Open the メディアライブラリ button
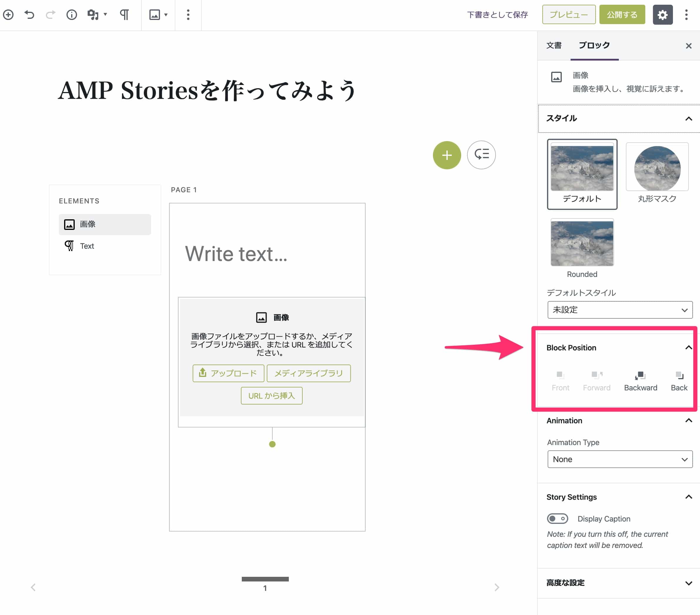The width and height of the screenshot is (700, 615). (309, 373)
